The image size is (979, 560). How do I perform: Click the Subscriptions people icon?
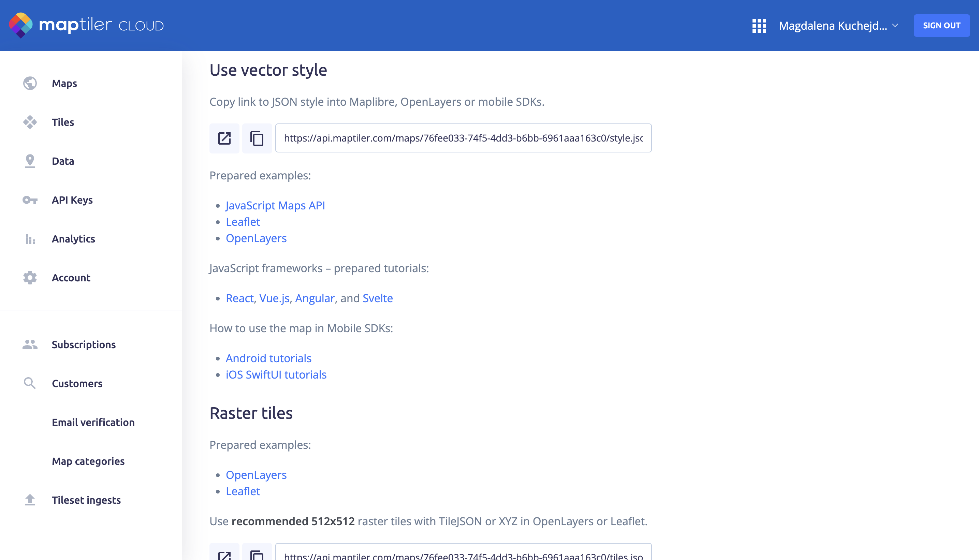[x=30, y=344]
